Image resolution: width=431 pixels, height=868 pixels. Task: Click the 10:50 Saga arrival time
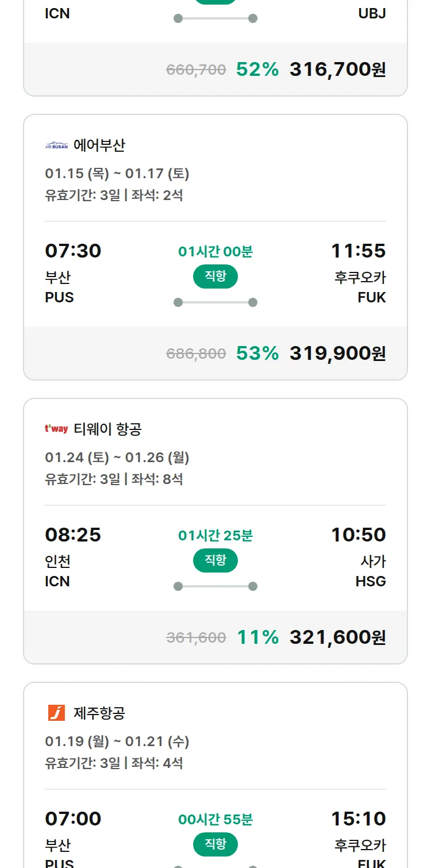click(358, 535)
